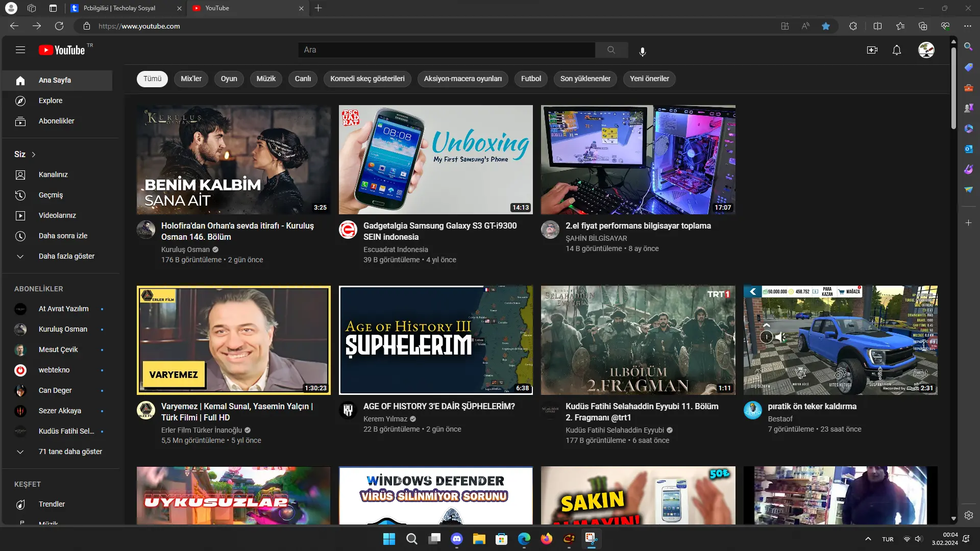Open Discord from the taskbar

457,539
